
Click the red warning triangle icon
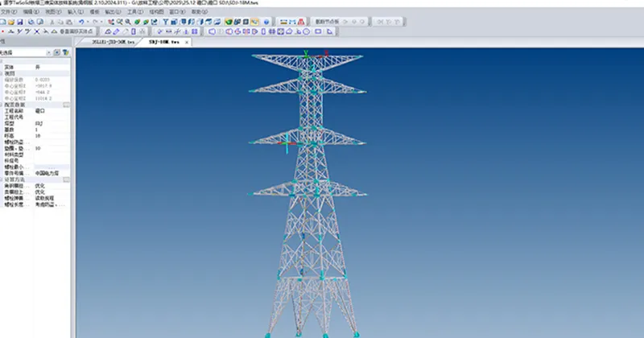[301, 22]
